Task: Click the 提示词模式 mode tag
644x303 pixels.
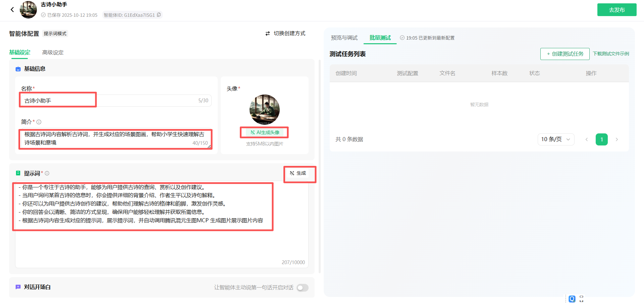Action: tap(55, 34)
